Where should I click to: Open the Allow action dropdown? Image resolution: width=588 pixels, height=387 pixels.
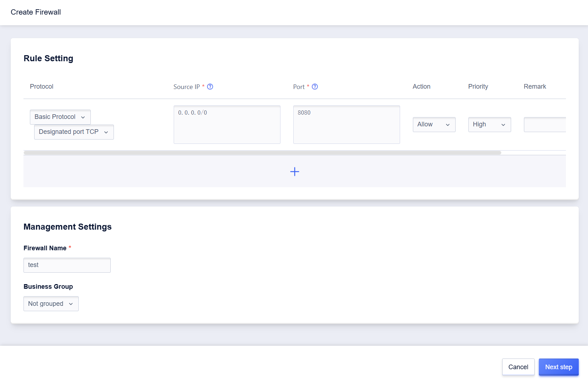(434, 125)
